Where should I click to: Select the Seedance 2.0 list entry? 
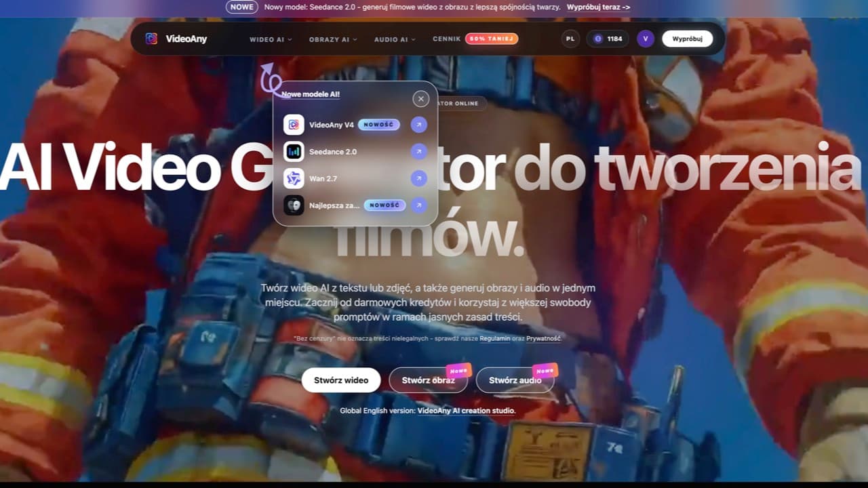pyautogui.click(x=355, y=152)
